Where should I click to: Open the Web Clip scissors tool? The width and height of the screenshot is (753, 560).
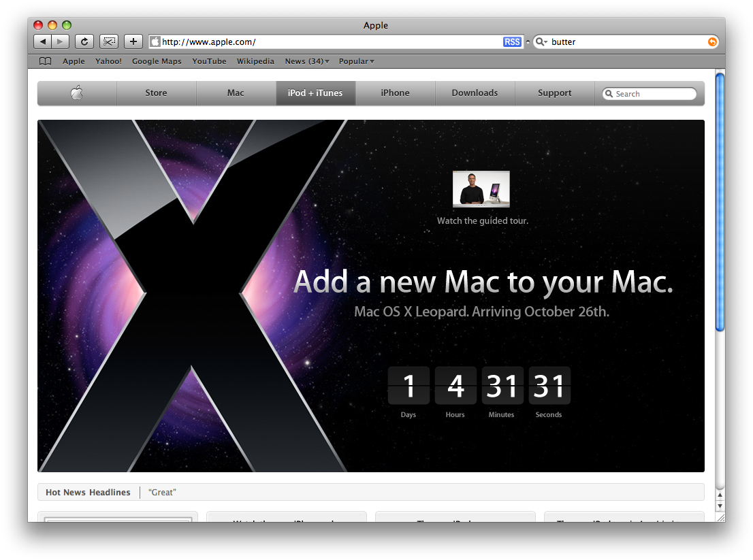pos(109,42)
